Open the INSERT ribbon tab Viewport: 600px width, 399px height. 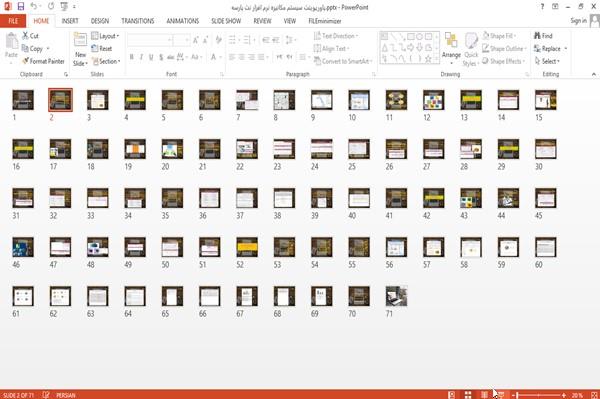pyautogui.click(x=70, y=21)
